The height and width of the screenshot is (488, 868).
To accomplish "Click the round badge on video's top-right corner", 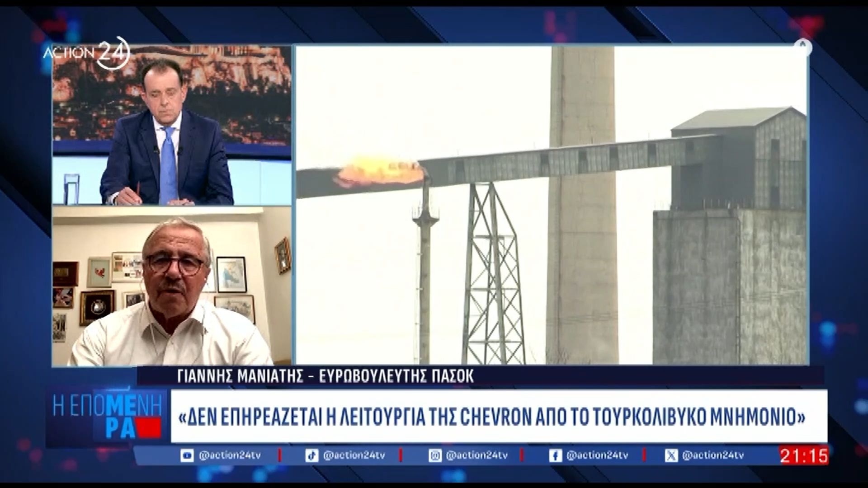I will (x=803, y=47).
